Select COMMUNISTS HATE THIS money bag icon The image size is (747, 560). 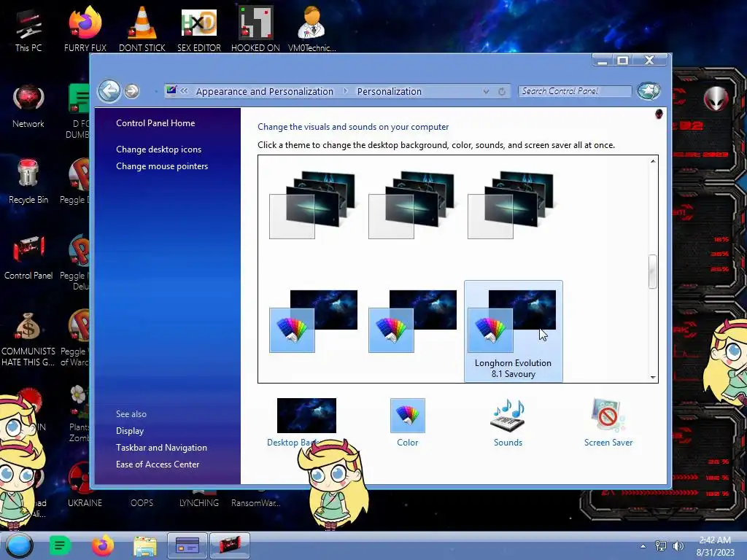[28, 339]
